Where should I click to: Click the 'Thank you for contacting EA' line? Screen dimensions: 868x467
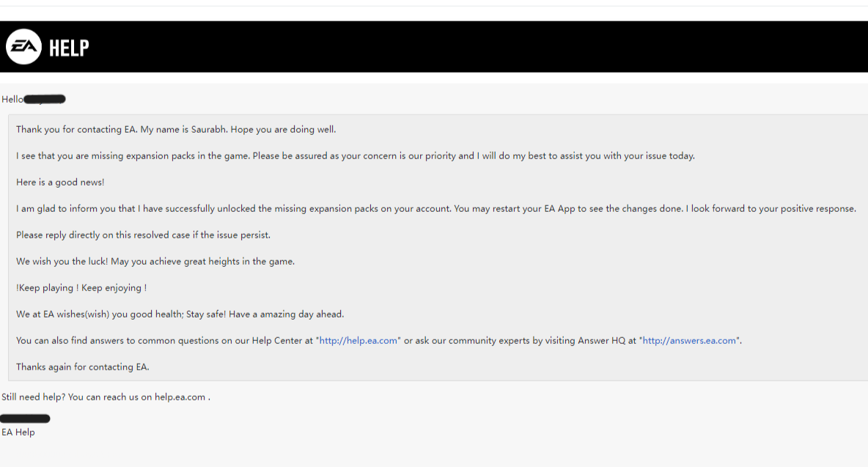176,129
